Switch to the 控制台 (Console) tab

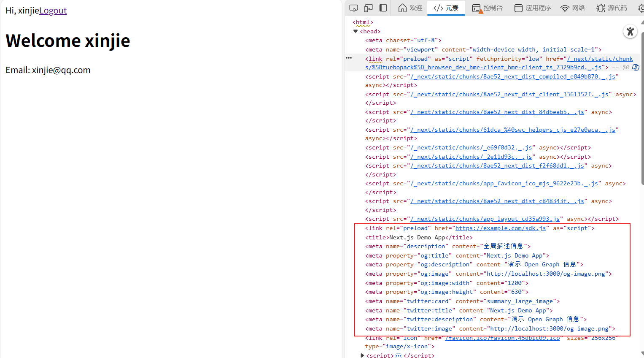tap(488, 8)
